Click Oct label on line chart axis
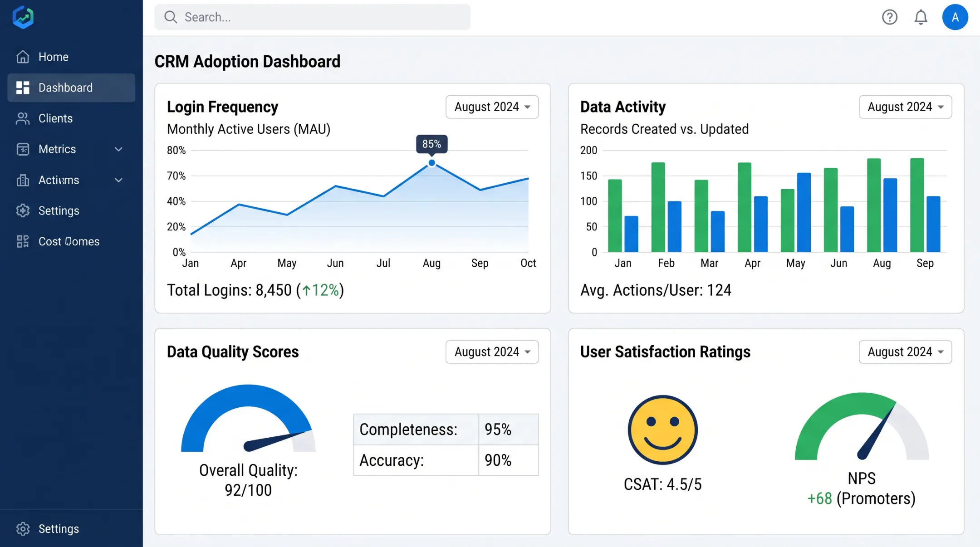980x547 pixels. click(528, 264)
